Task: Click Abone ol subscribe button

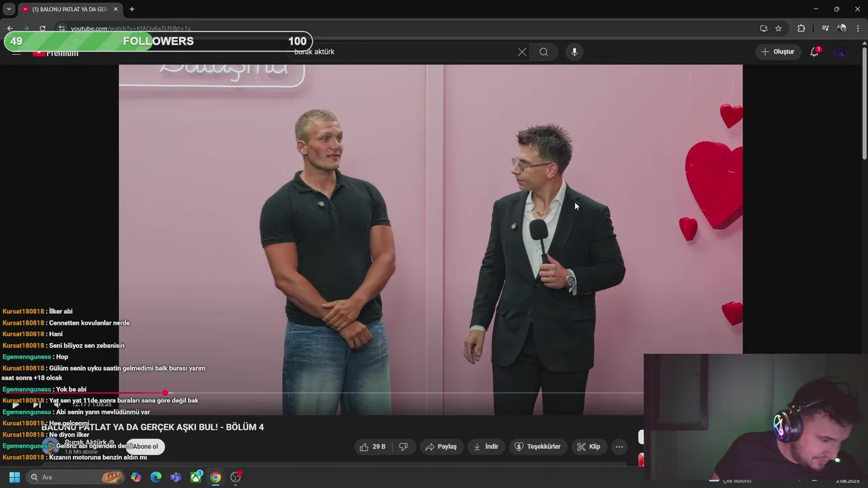Action: tap(145, 447)
